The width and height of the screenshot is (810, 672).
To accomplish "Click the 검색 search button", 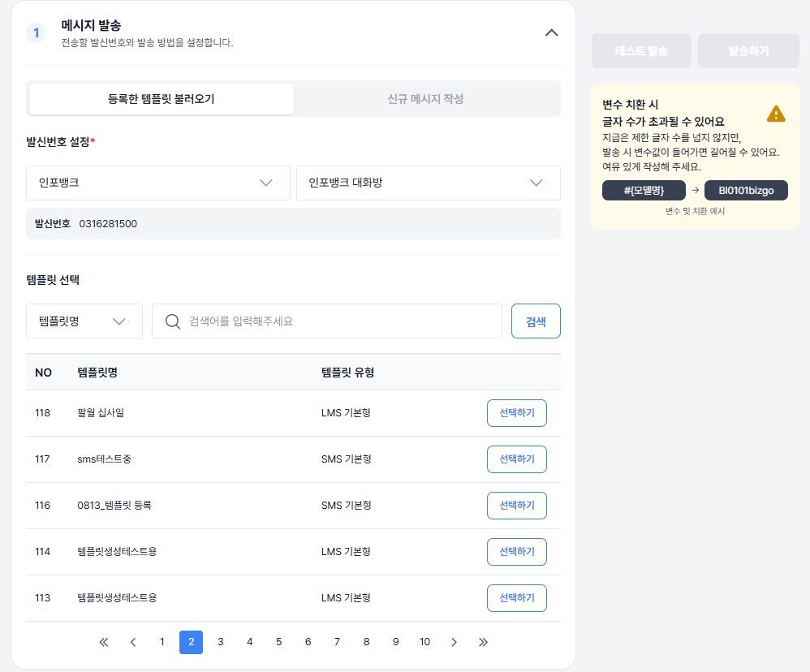I will 536,321.
